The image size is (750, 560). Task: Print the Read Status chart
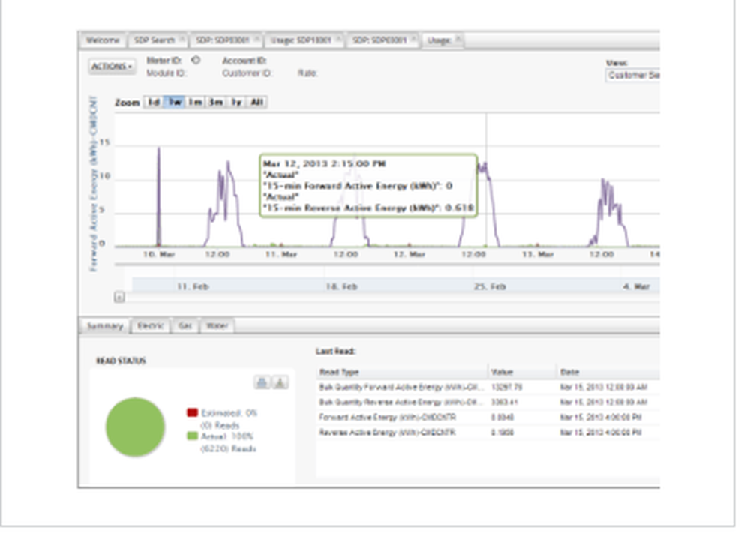click(262, 382)
